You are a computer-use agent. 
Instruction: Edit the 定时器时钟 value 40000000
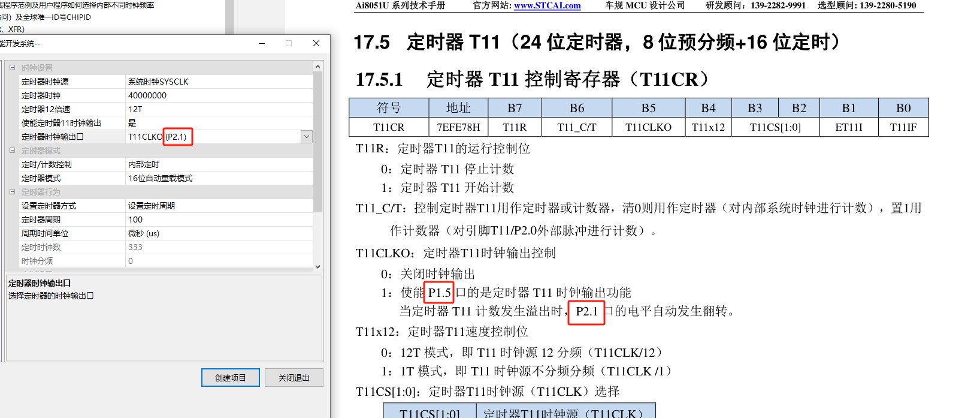coord(219,95)
